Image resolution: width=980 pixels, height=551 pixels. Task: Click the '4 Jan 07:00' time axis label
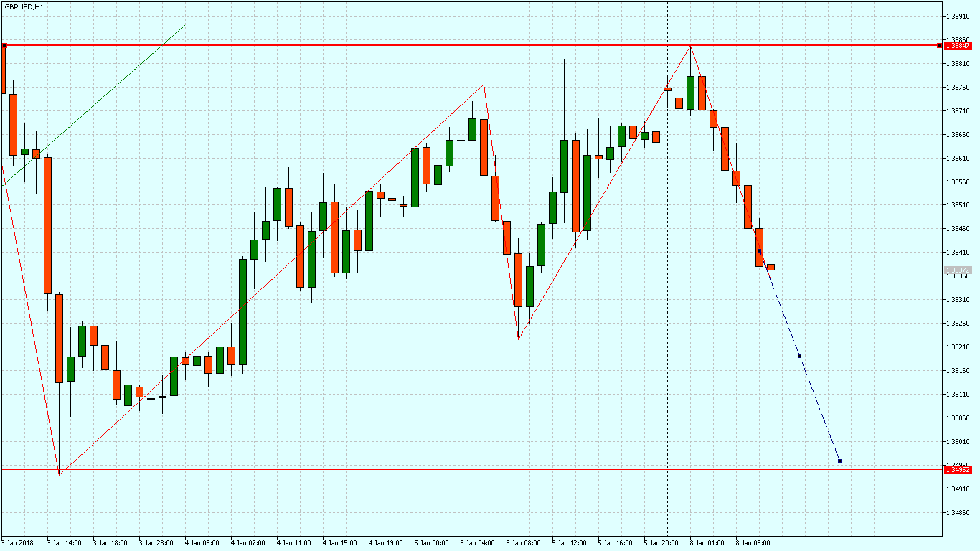[x=248, y=543]
